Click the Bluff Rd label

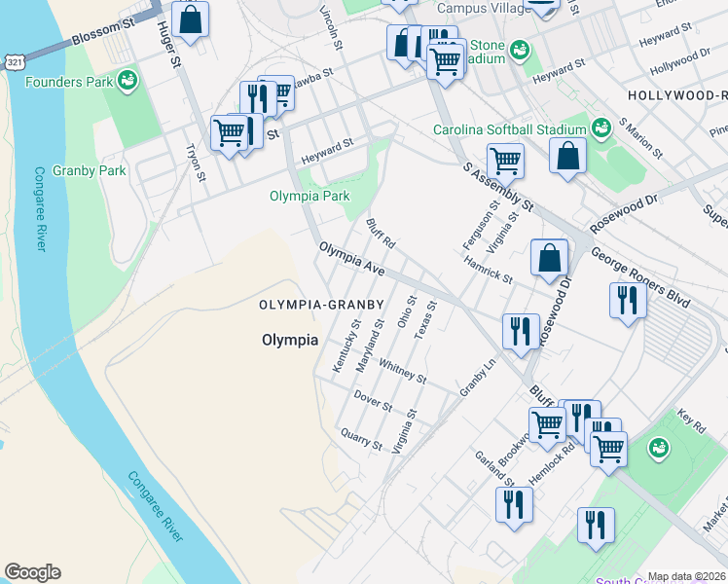pos(381,234)
